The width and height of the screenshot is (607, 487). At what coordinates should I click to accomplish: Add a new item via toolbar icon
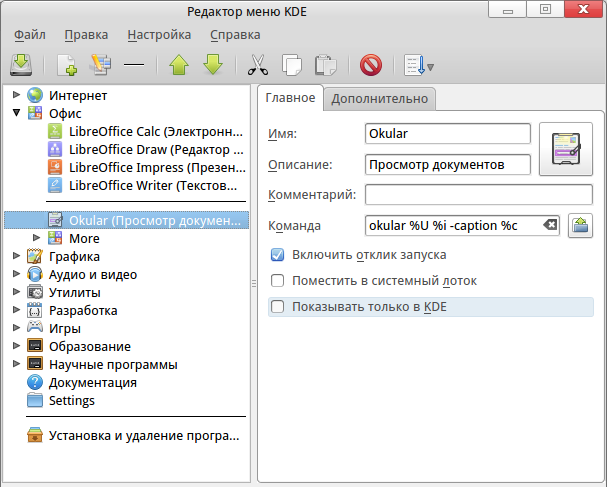[x=67, y=65]
